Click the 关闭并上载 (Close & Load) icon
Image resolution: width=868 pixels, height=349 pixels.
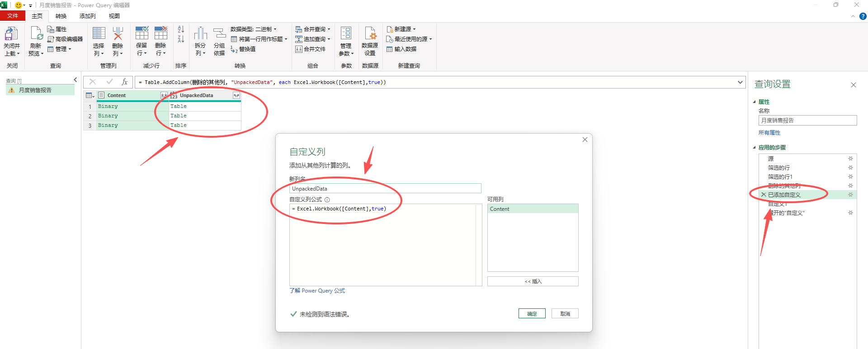click(x=11, y=34)
